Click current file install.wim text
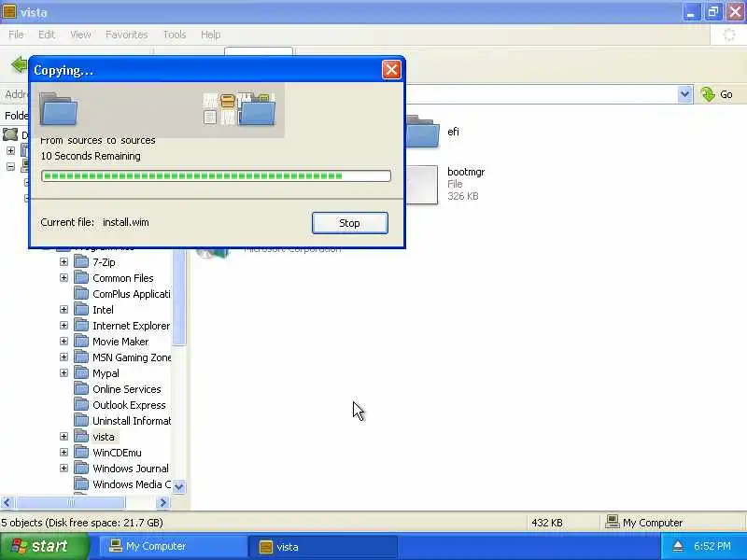This screenshot has width=747, height=560. click(x=126, y=222)
